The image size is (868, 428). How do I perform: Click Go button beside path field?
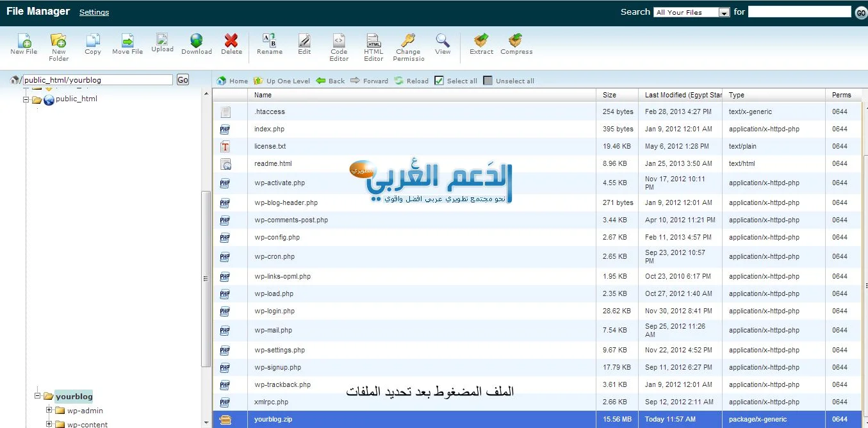pos(183,80)
